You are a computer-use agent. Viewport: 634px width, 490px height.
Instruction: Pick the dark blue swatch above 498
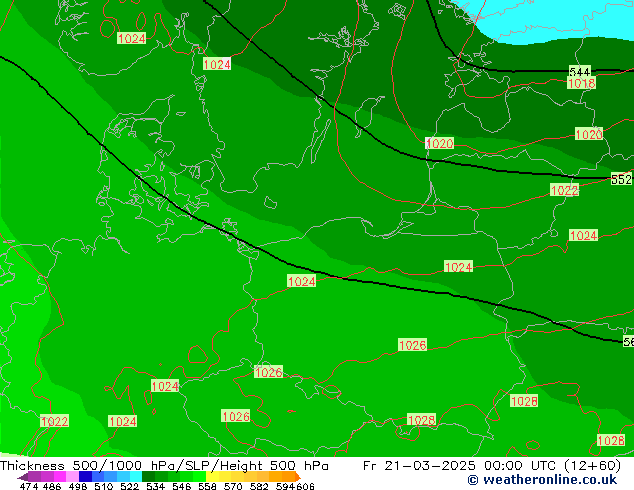pyautogui.click(x=85, y=476)
